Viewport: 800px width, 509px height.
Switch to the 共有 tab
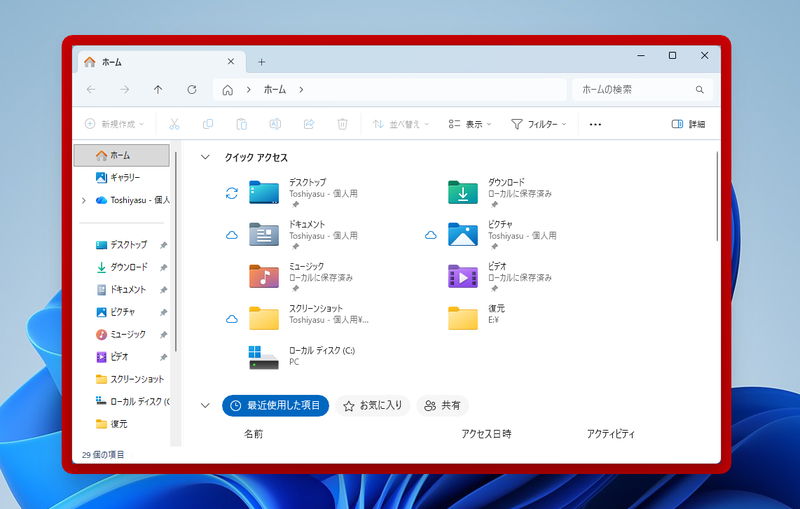click(x=443, y=405)
